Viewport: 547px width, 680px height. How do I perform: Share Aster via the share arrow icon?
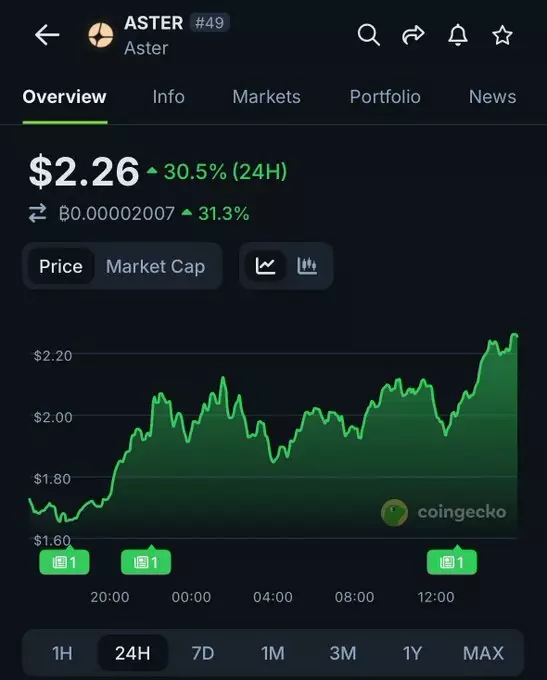pos(413,35)
